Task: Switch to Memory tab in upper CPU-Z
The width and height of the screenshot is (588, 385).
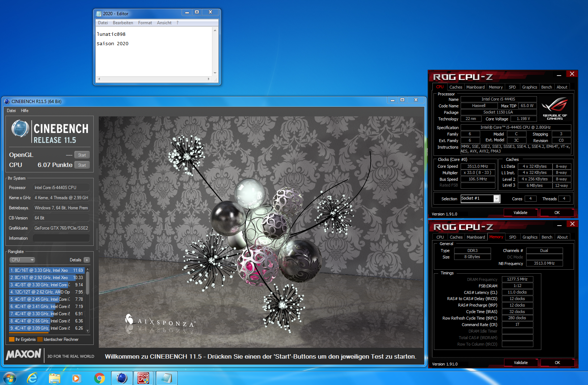Action: tap(496, 87)
